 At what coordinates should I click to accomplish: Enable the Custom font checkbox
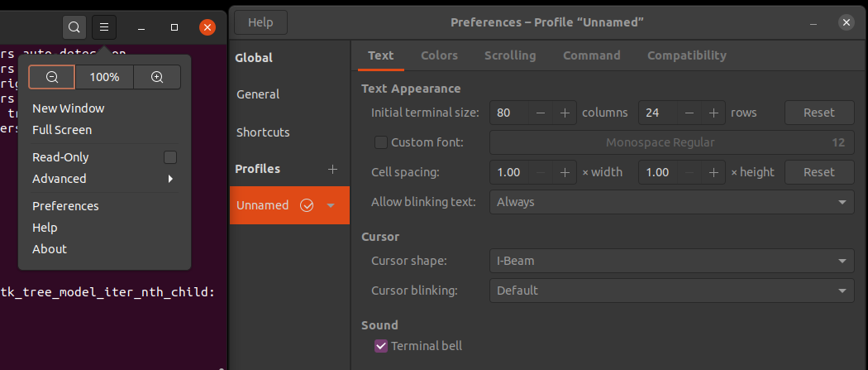381,142
